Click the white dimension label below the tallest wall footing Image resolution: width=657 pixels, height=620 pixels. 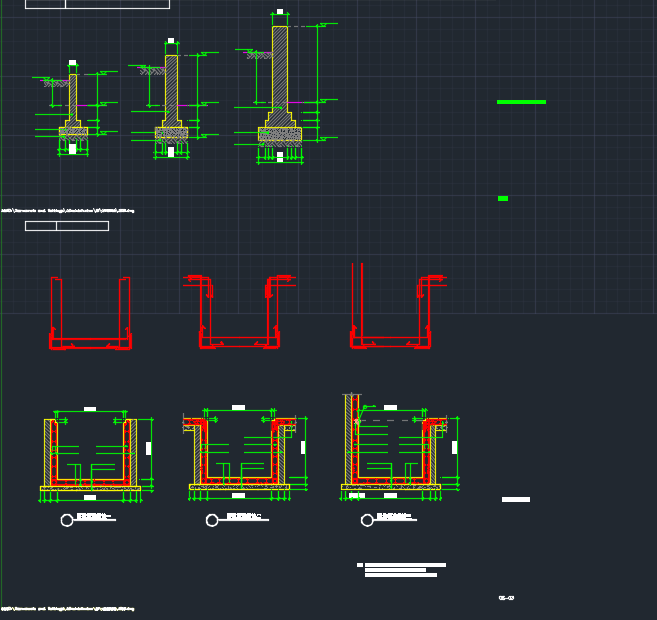[280, 157]
